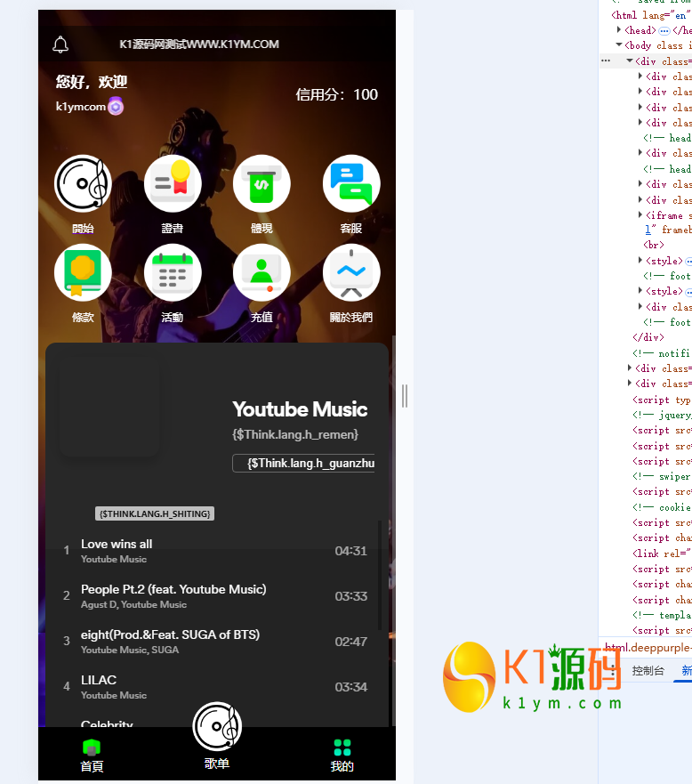Click the {$THINK.LANG.H_SHITING} listen tag
Image resolution: width=692 pixels, height=784 pixels.
pos(155,513)
